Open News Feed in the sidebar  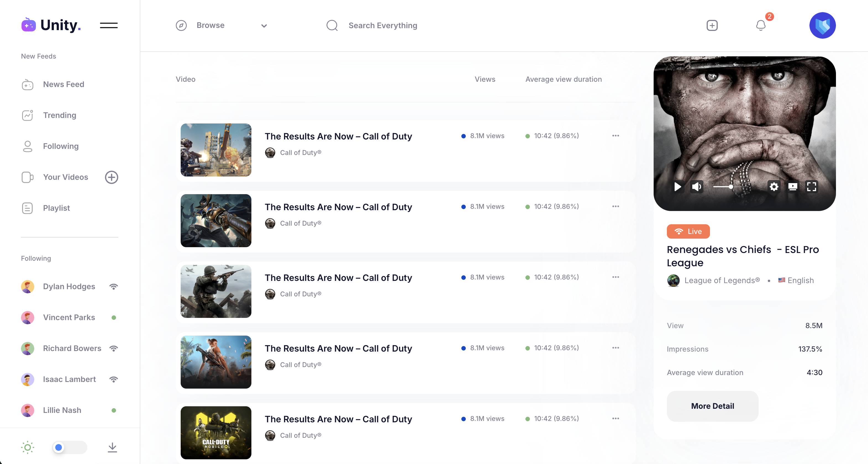coord(64,85)
